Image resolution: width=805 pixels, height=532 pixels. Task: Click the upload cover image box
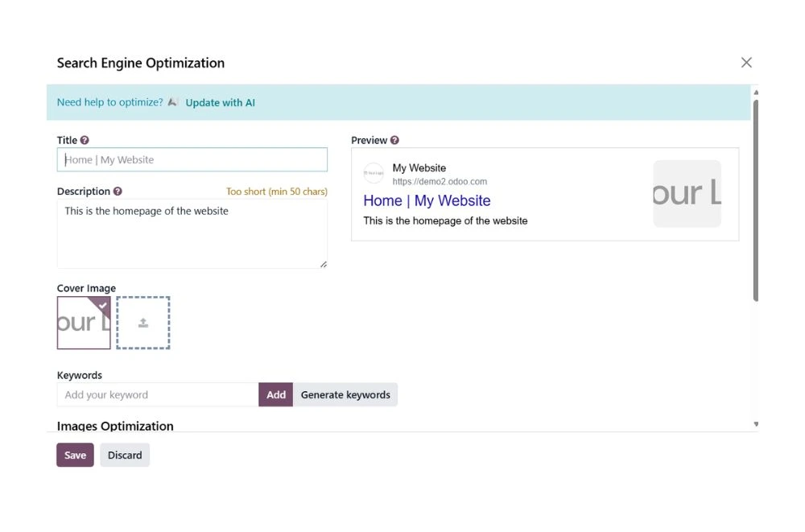143,323
